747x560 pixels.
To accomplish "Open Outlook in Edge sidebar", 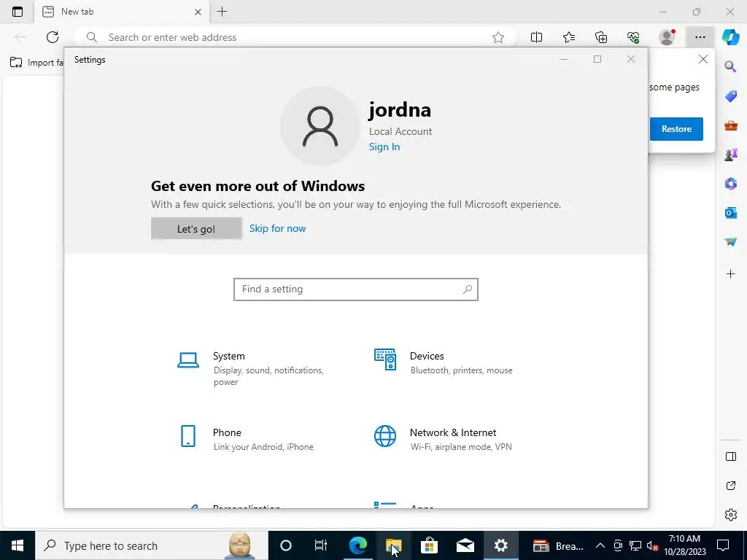I will (730, 213).
